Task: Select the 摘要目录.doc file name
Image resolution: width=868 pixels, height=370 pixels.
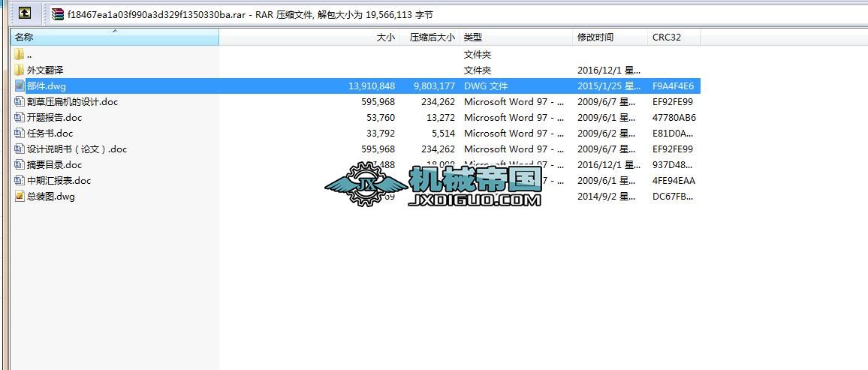Action: click(x=54, y=165)
